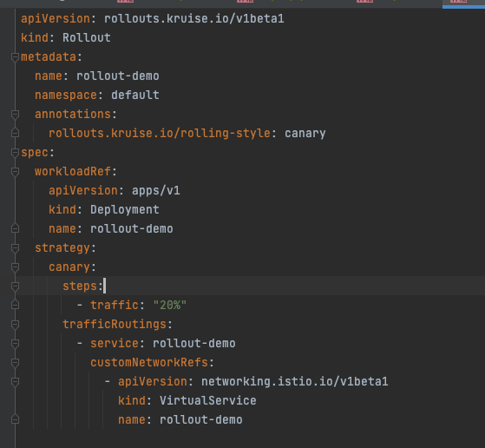Viewport: 485px width, 448px height.
Task: Click the 'workloadRef' key
Action: 73,172
